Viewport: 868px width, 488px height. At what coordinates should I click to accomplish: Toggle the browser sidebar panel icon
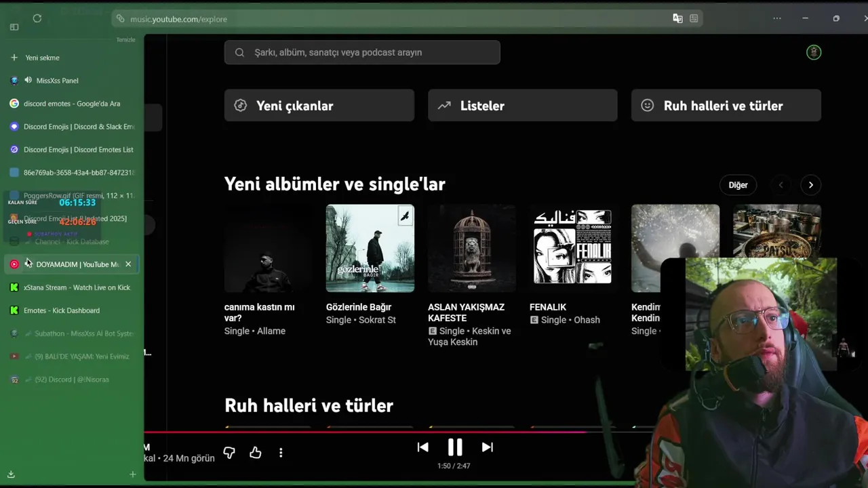tap(14, 27)
